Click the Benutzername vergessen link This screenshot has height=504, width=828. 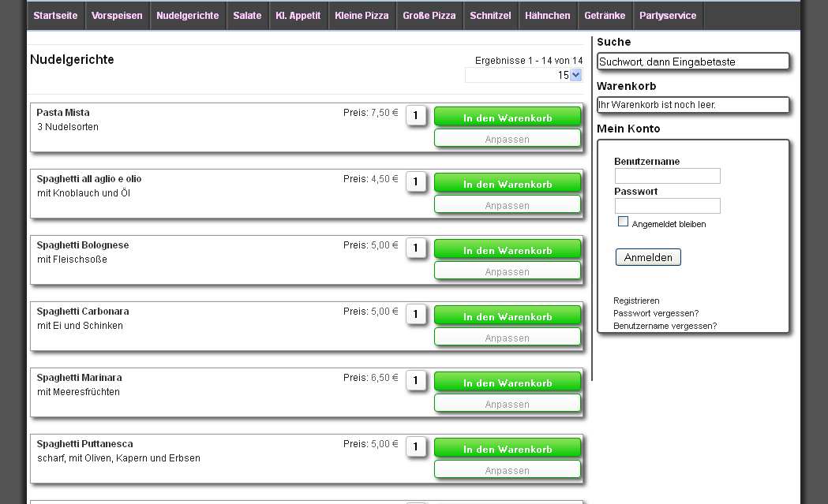(x=665, y=326)
